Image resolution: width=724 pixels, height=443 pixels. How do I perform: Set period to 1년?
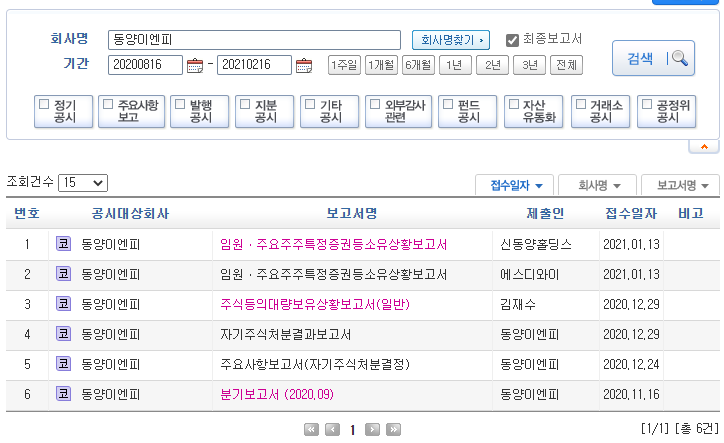click(x=455, y=65)
